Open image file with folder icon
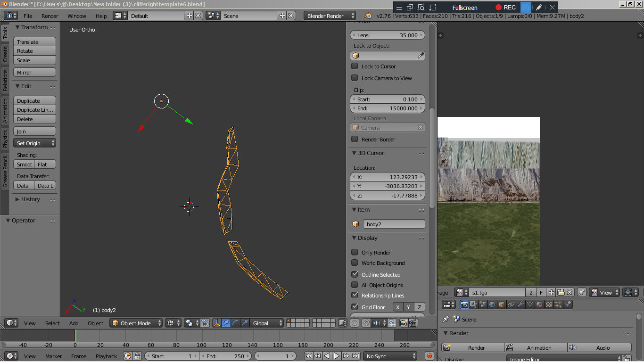644x362 pixels. coord(561,293)
